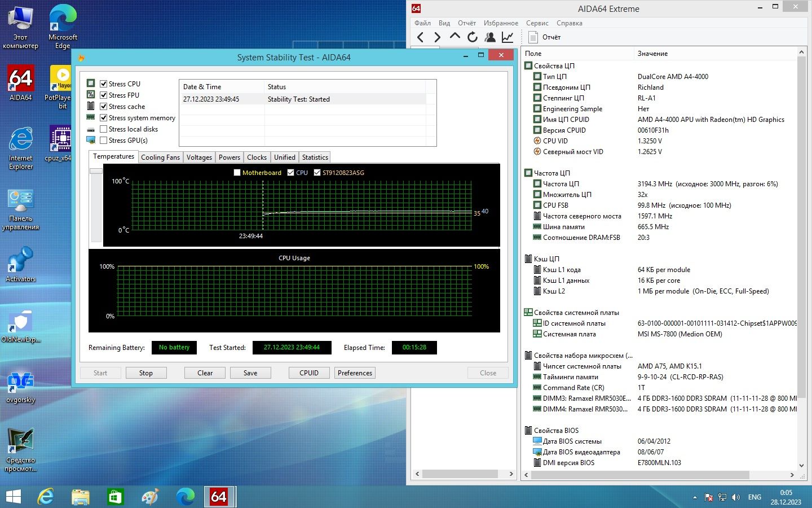
Task: Enable Stress local disks
Action: [x=104, y=129]
